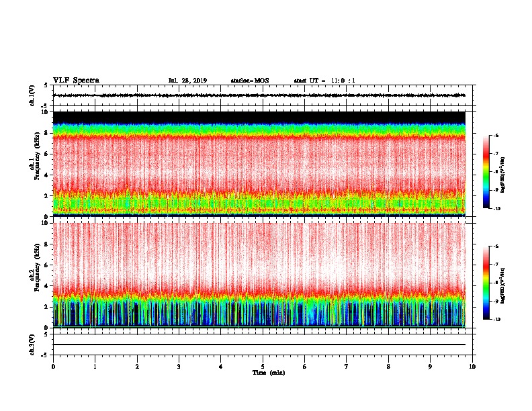
Task: Click the "ch.3(V)" axis label
Action: (32, 345)
